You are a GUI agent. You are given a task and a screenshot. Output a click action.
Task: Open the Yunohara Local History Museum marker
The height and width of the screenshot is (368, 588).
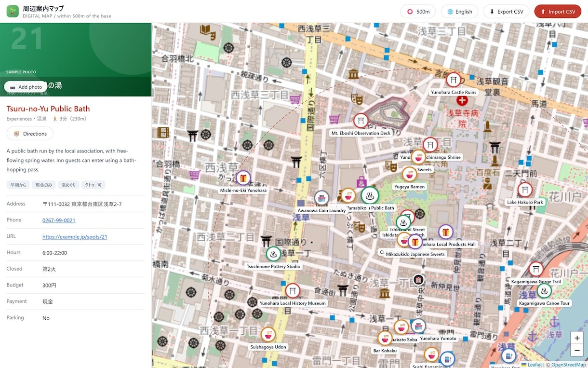[x=293, y=291]
